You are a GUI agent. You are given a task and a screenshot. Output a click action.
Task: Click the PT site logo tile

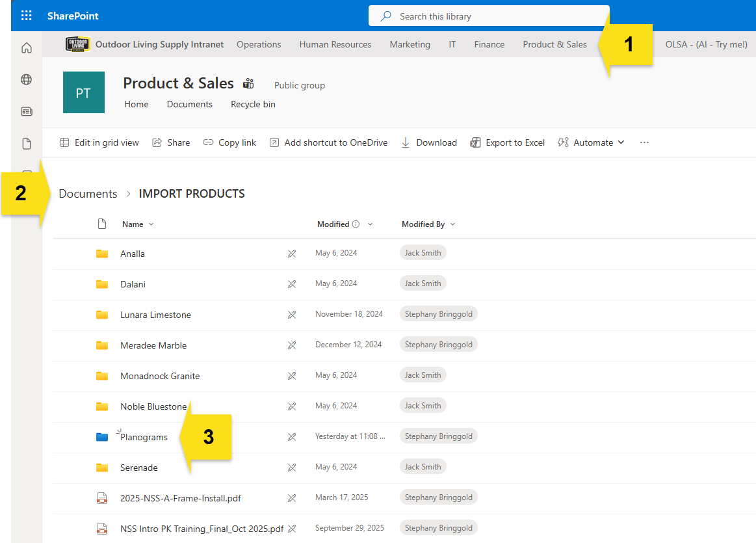(83, 92)
